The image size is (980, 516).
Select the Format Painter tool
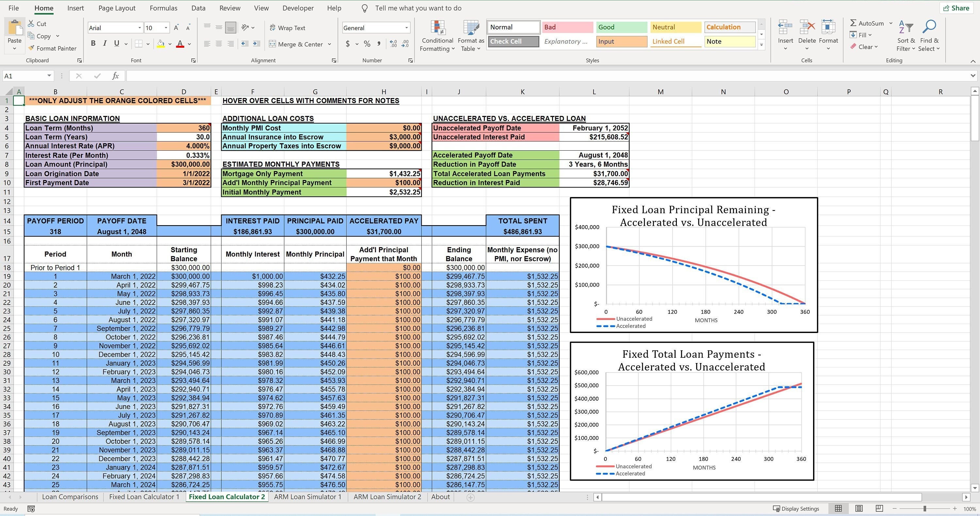click(x=53, y=48)
